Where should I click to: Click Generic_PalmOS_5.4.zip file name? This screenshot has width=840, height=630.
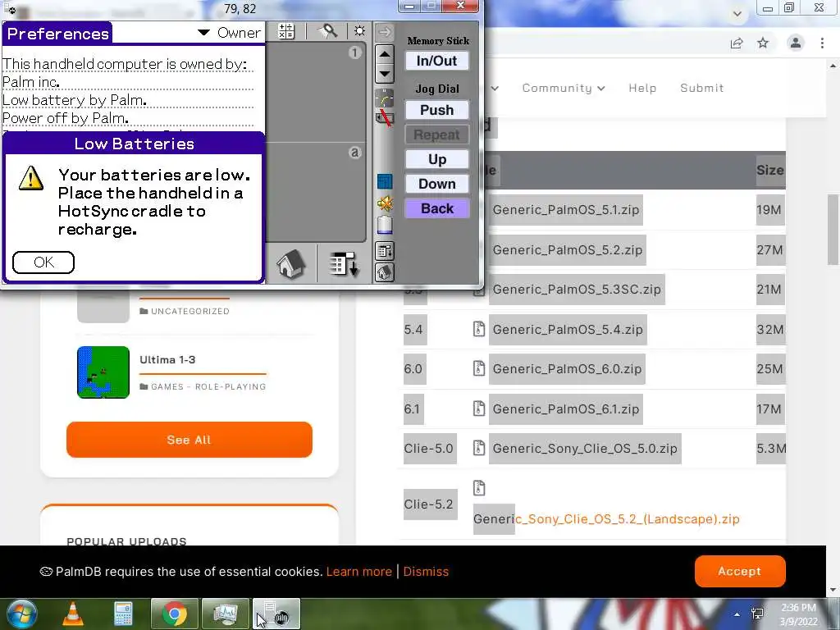click(x=568, y=330)
